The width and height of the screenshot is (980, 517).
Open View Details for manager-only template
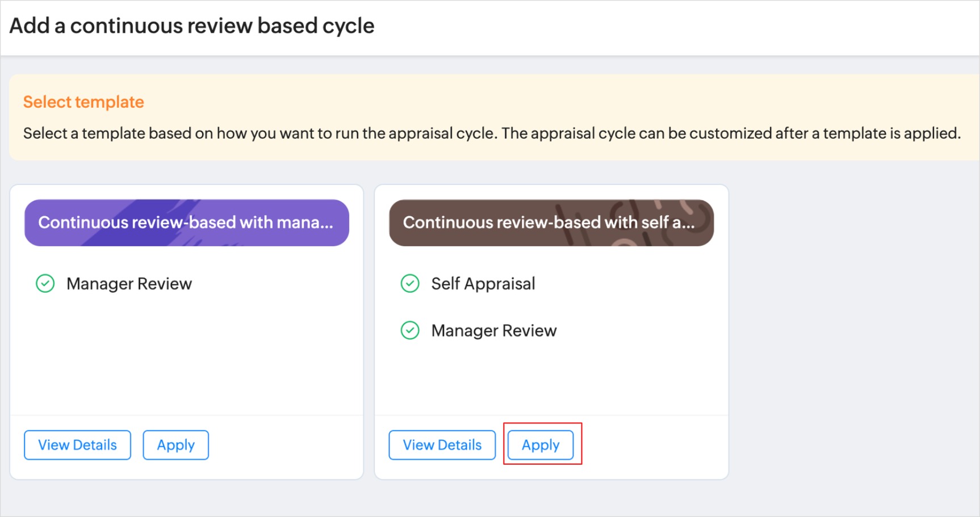pos(77,445)
